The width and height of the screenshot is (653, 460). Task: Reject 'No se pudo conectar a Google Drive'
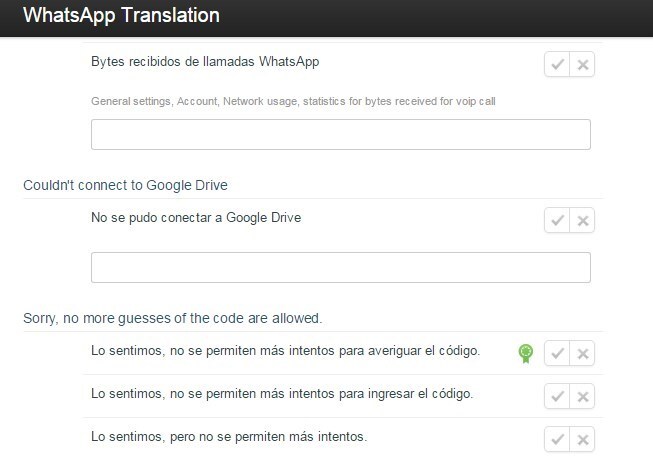tap(583, 220)
